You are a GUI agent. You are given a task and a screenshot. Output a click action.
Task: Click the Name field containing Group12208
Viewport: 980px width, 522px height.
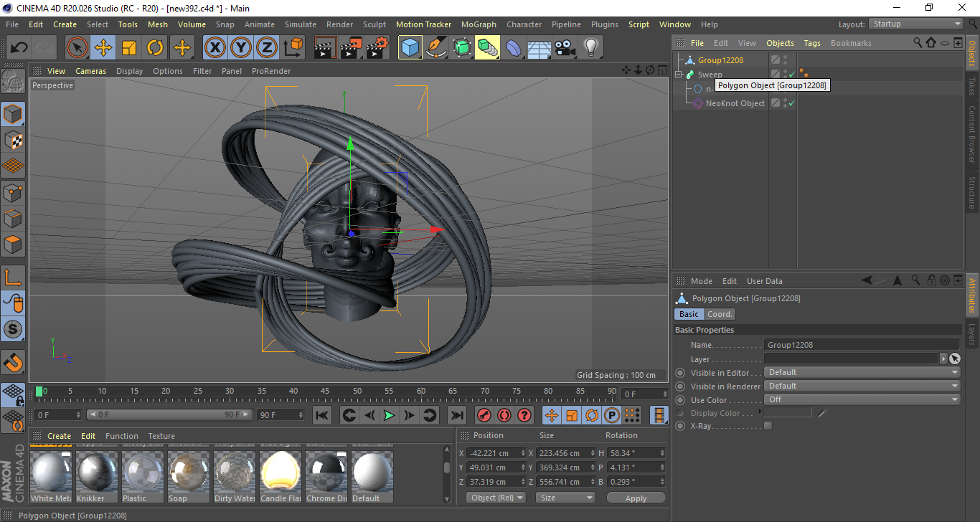pyautogui.click(x=862, y=345)
